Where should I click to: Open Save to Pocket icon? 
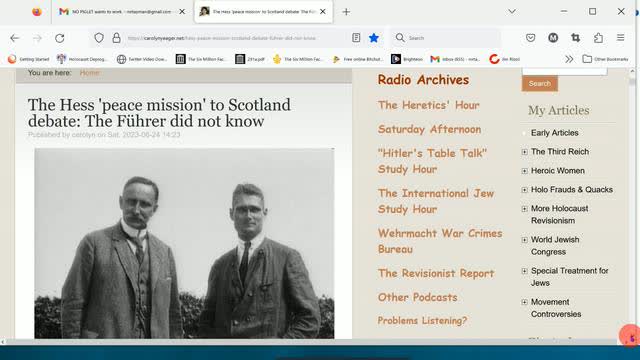pos(530,38)
